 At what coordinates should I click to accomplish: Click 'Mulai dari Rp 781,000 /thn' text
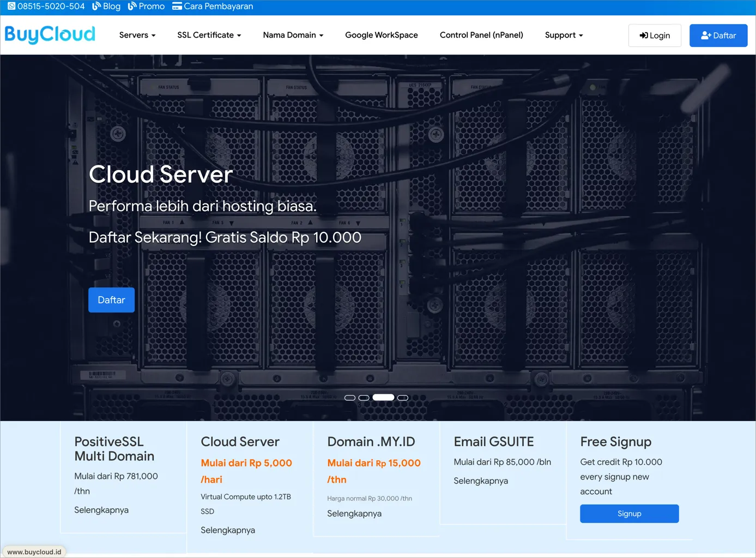(116, 484)
